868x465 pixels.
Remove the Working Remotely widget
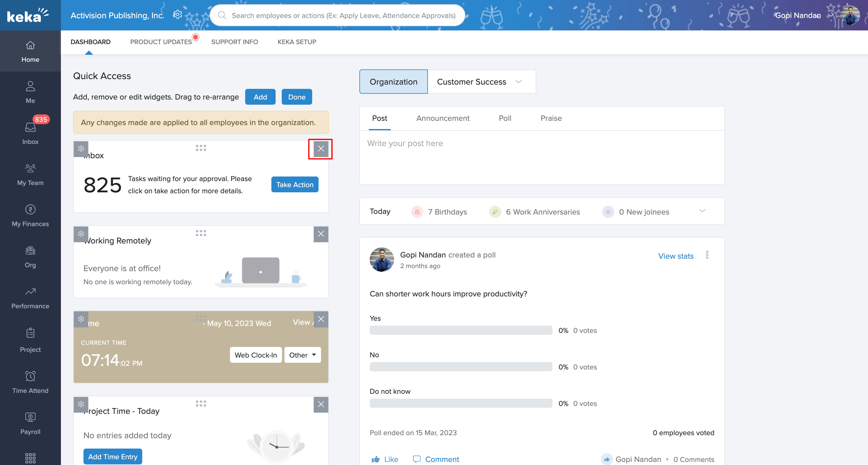click(321, 234)
